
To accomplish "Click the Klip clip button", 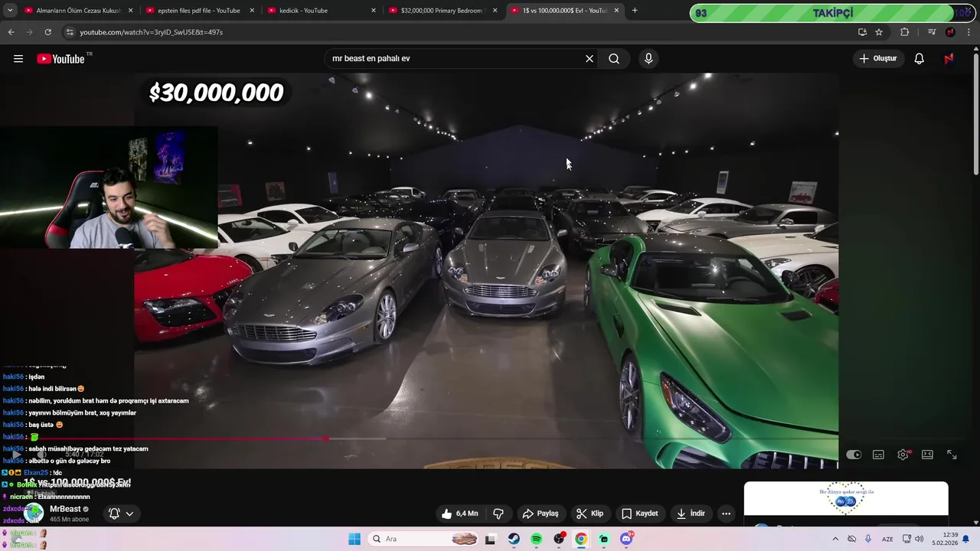I will 590,514.
